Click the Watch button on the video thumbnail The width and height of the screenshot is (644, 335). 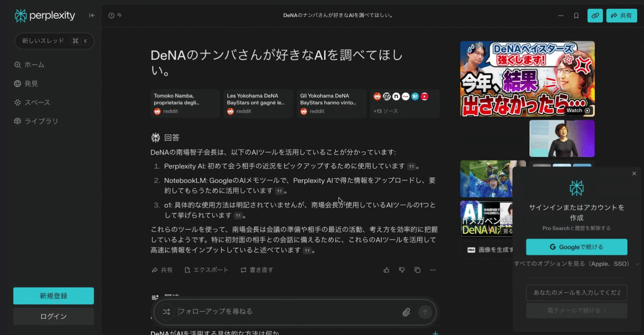579,111
